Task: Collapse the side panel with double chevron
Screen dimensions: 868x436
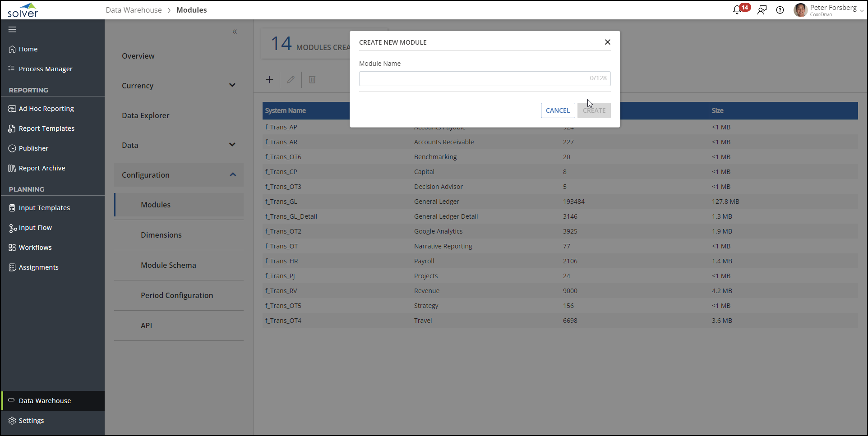Action: click(x=235, y=32)
